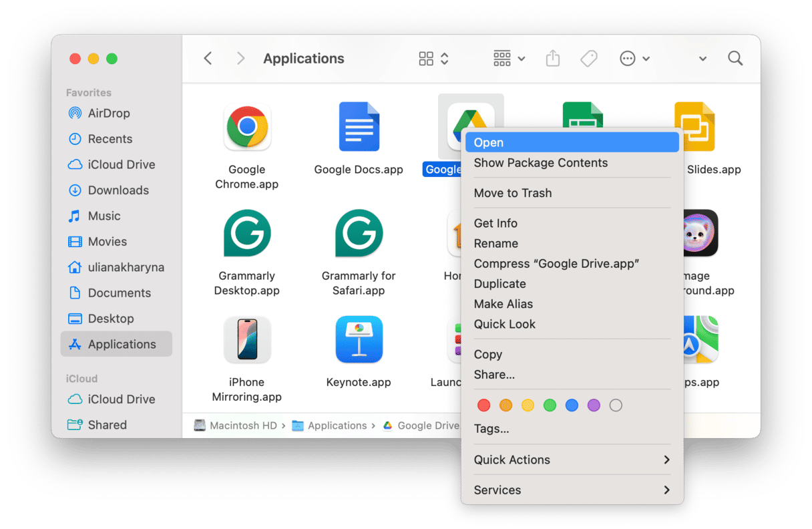Choose Compress "Google Drive.app"
Screen dimensions: 812x529
tap(572, 264)
